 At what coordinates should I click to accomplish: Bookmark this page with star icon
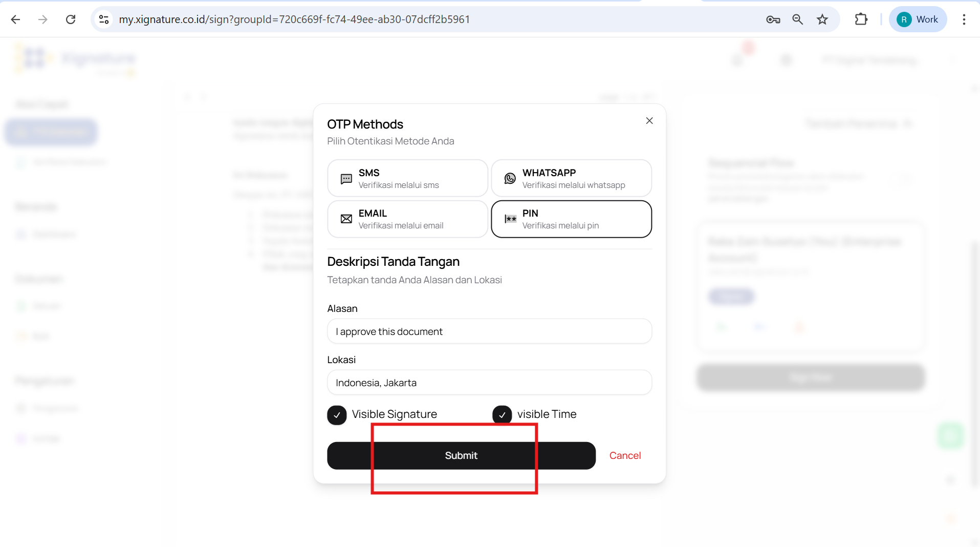coord(822,19)
